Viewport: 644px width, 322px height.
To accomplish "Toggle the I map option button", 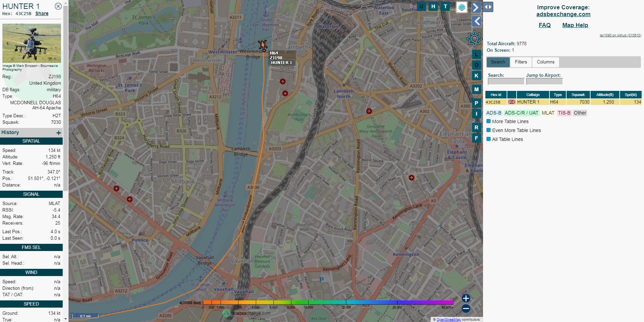I will click(476, 114).
